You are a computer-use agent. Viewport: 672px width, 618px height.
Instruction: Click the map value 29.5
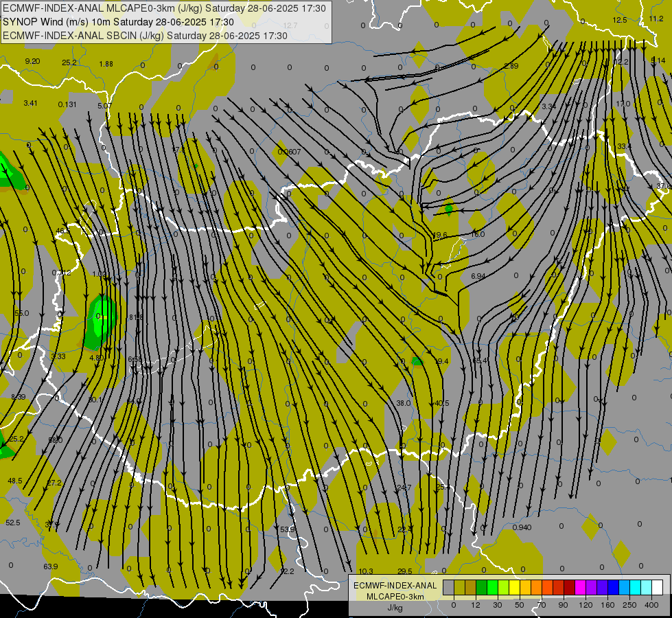coord(405,571)
